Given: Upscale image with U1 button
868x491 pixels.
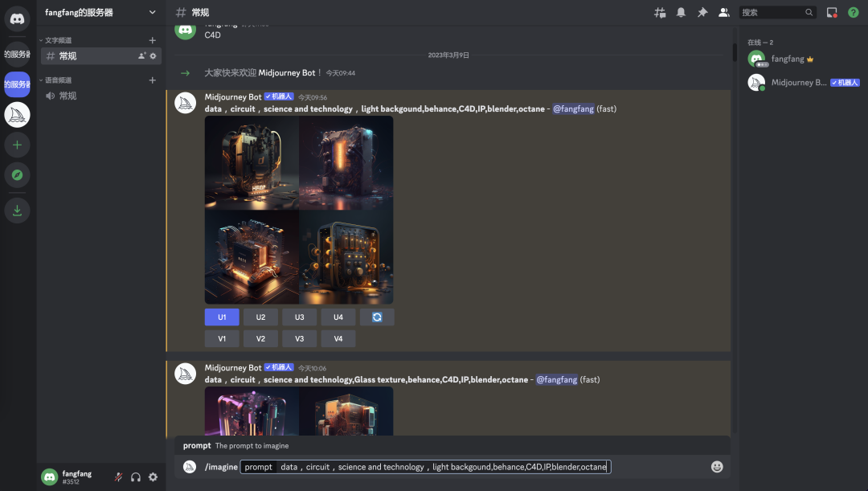Looking at the screenshot, I should click(222, 317).
